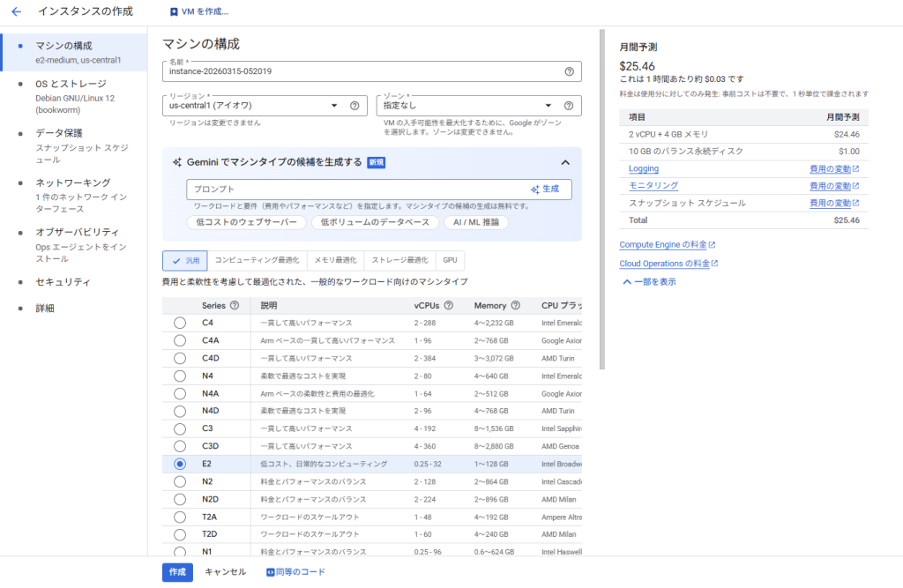Open the ネットワーキング section in sidebar
Viewport: 903px width, 588px height.
point(73,182)
